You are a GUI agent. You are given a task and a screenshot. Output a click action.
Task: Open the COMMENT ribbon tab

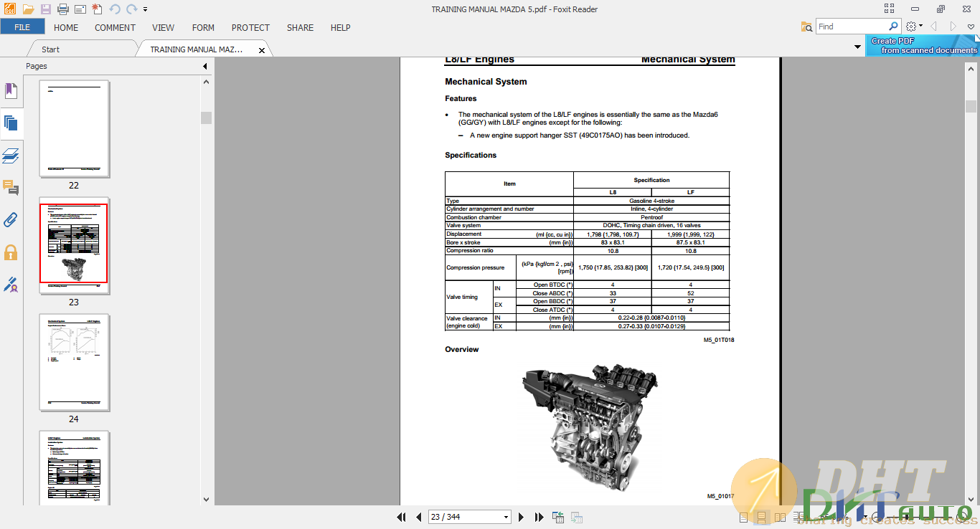(115, 27)
